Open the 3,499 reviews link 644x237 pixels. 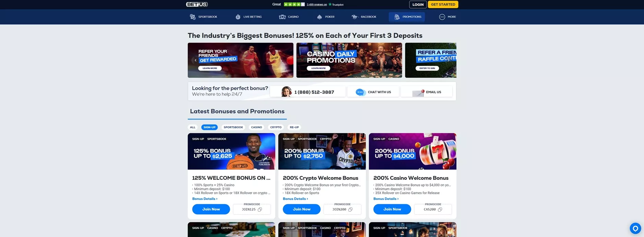(317, 5)
